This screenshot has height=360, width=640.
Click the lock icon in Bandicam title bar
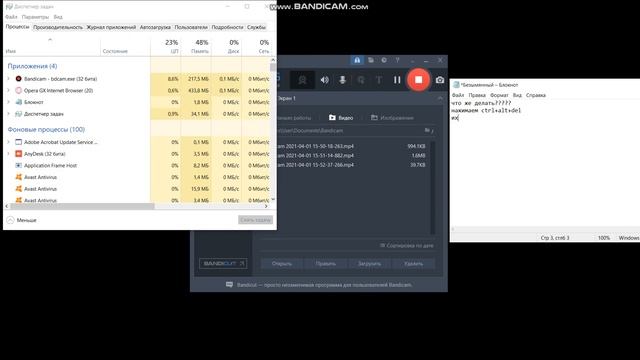[357, 60]
